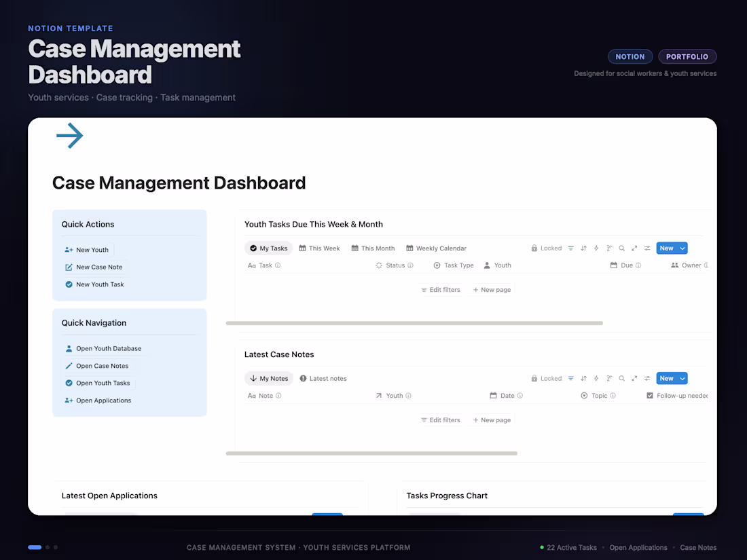Click Edit filters in Latest Case Notes

pyautogui.click(x=441, y=420)
